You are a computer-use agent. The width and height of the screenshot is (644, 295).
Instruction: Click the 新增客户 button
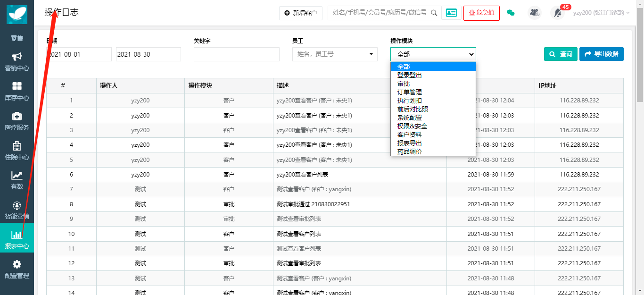[x=301, y=13]
